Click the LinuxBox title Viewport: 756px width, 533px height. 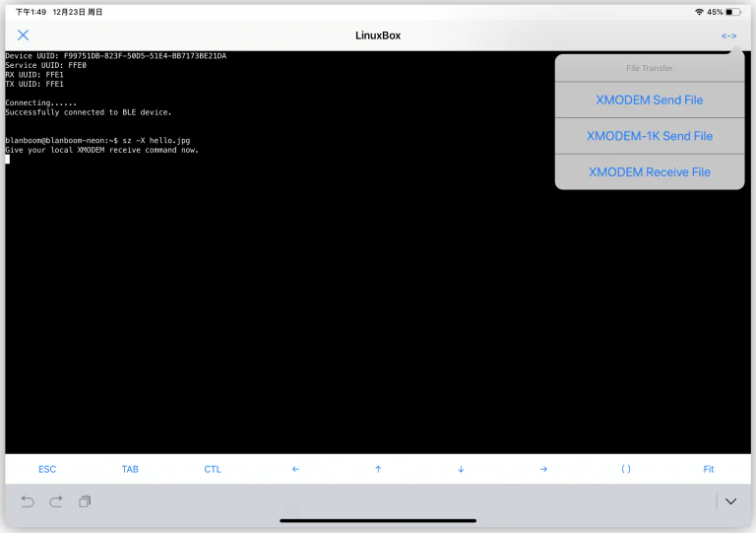[378, 35]
